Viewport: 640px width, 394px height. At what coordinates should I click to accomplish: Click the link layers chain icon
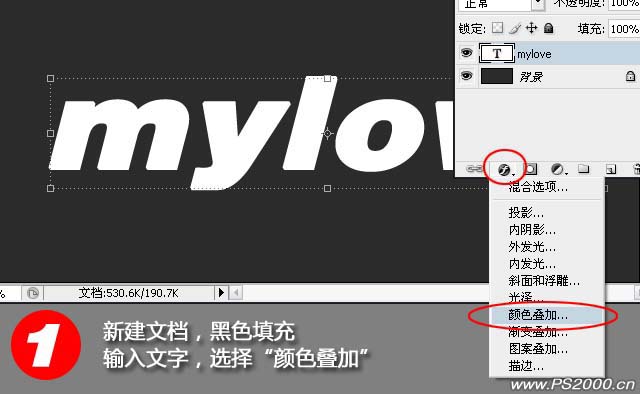point(474,168)
